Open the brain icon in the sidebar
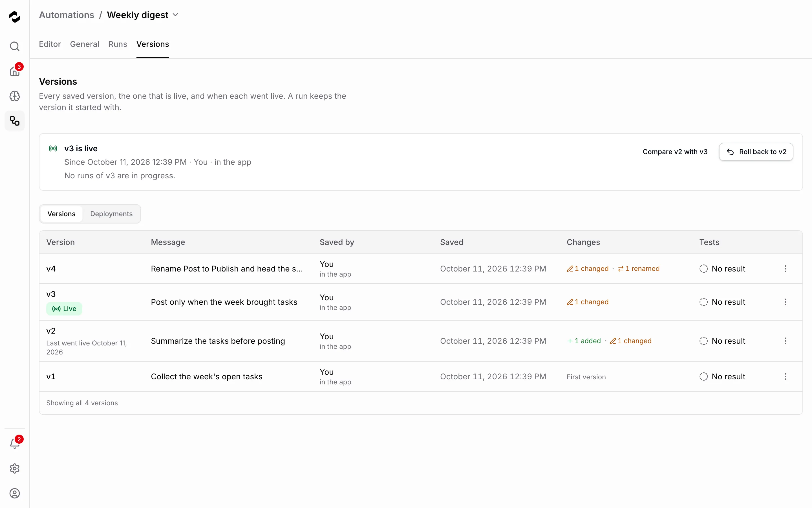Screen dimensions: 812x508 14,96
